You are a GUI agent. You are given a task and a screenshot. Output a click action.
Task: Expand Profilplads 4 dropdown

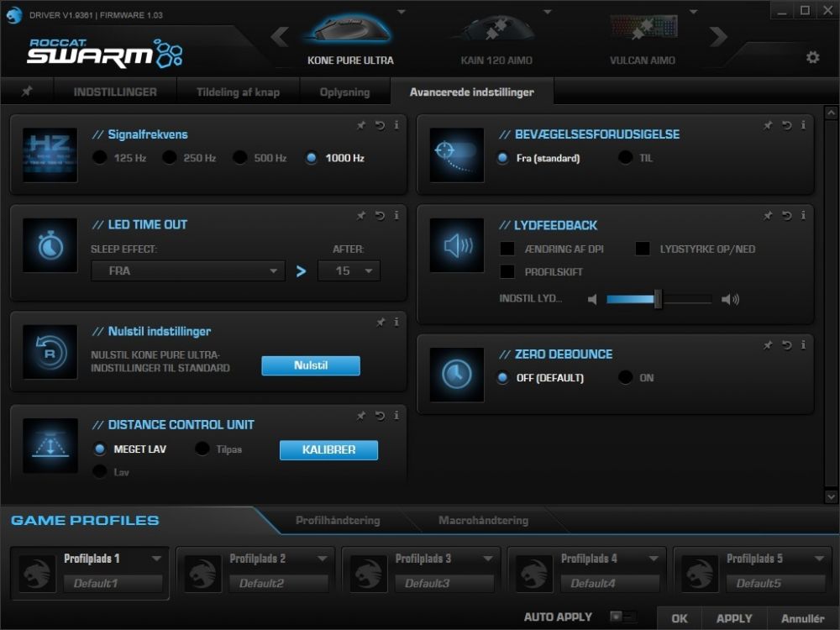click(653, 559)
